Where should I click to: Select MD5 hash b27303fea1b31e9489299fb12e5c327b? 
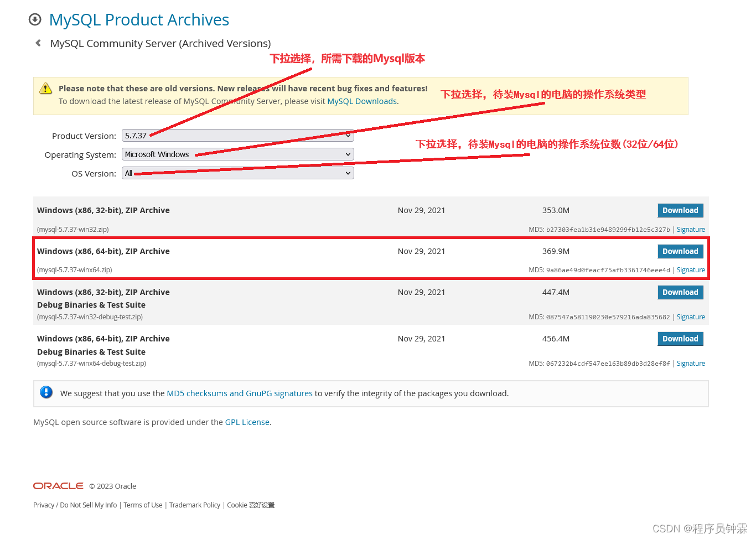pyautogui.click(x=608, y=230)
